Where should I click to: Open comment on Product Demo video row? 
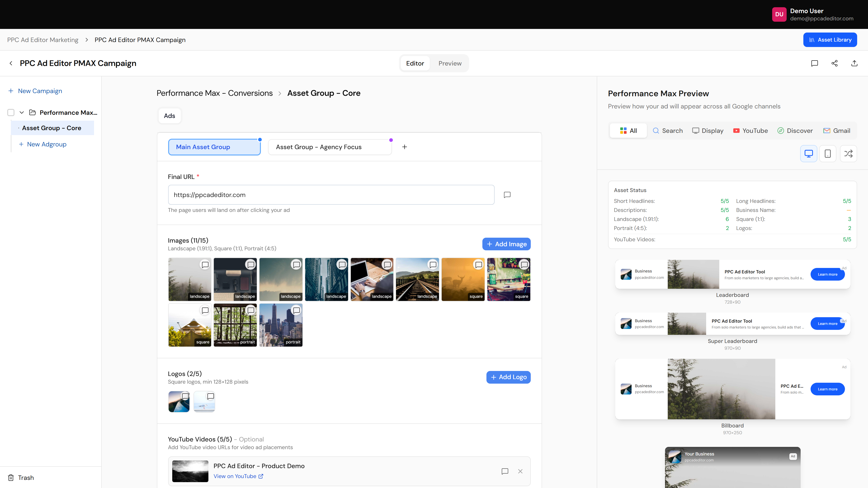click(505, 471)
